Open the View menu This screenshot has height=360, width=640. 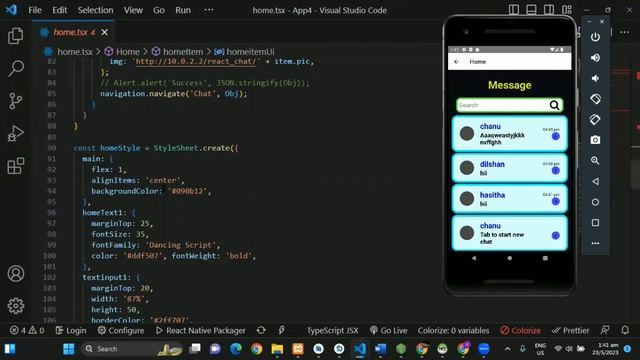pos(133,10)
